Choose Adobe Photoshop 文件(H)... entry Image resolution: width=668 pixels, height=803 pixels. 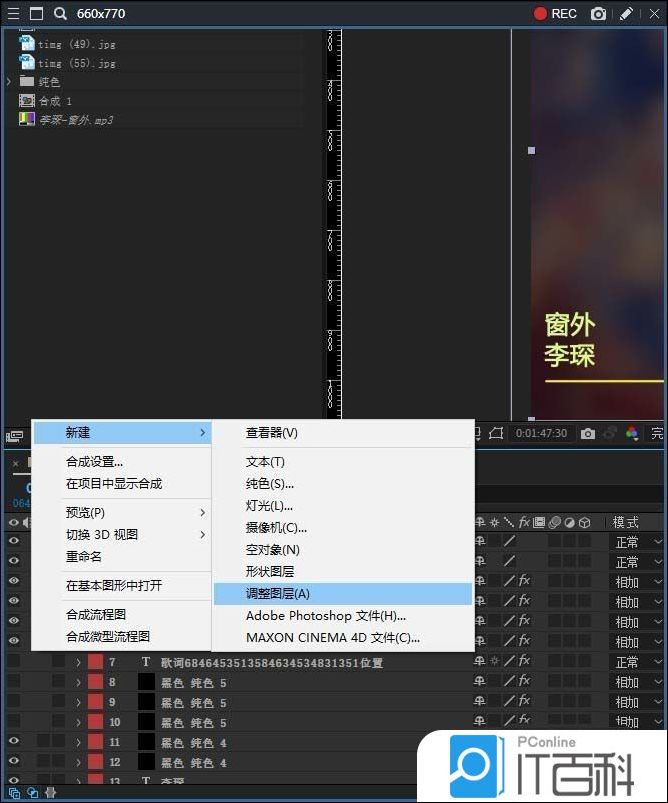(x=326, y=616)
